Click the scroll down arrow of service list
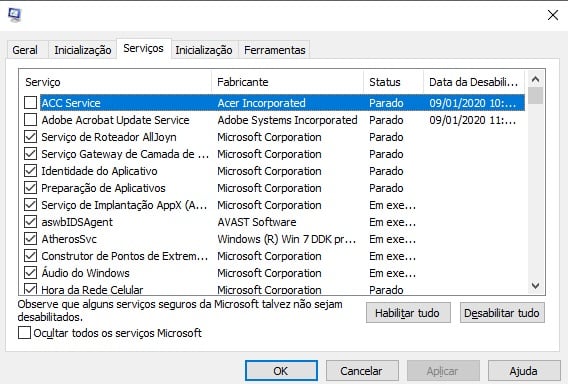 pos(535,286)
